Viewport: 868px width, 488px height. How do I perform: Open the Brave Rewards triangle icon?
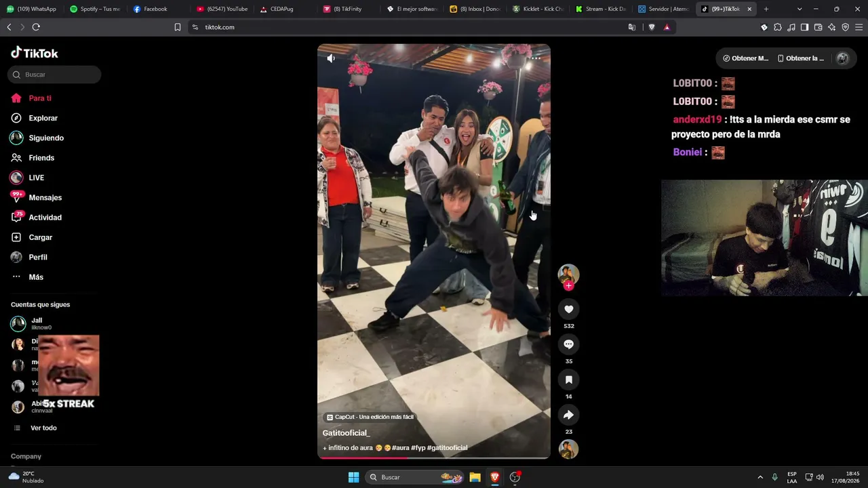(667, 27)
